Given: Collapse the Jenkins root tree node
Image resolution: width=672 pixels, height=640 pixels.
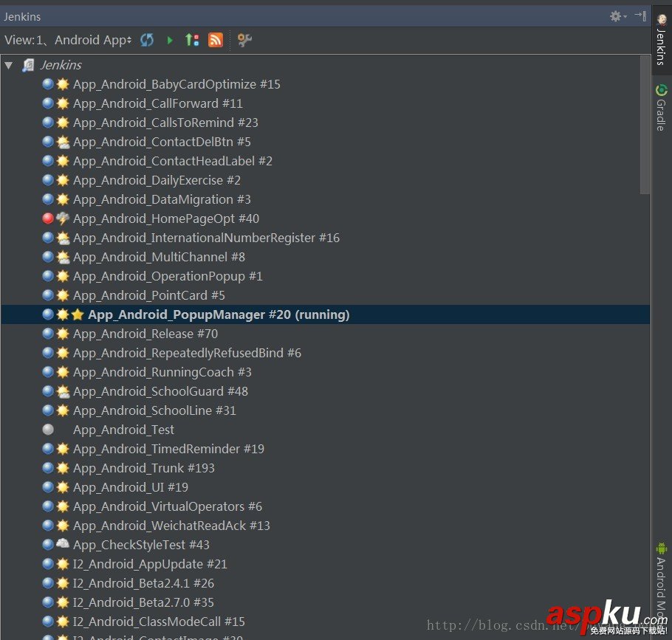Looking at the screenshot, I should click(9, 65).
